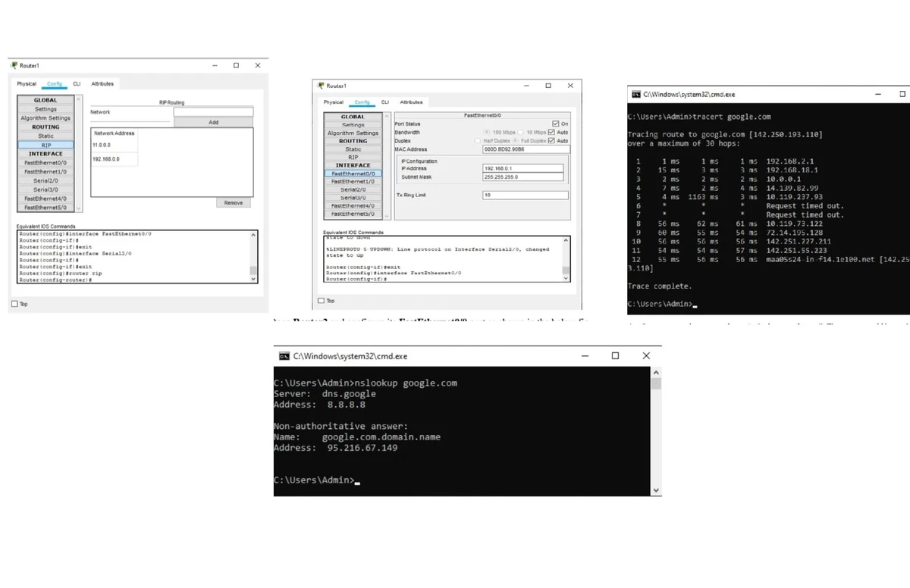Check Top checkbox in RIP Routing window
This screenshot has width=910, height=588.
coord(14,305)
